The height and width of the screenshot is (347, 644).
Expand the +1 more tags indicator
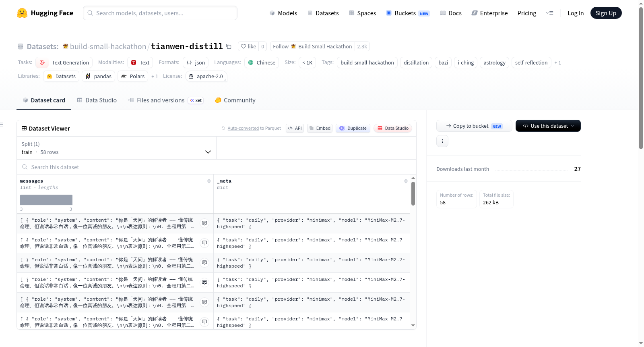(557, 62)
